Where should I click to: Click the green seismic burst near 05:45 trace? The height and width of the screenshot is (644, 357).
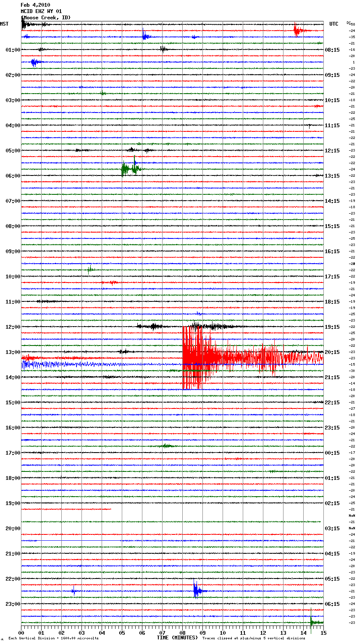click(x=125, y=169)
